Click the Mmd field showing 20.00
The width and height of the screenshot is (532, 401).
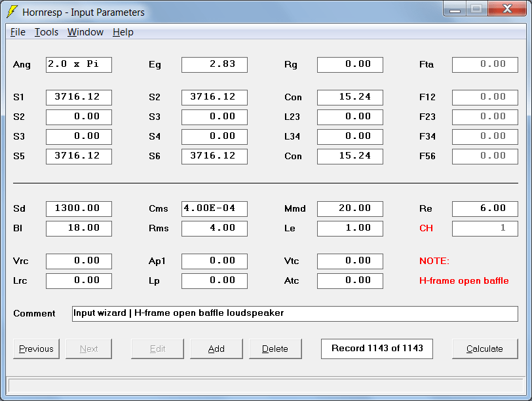[x=350, y=208]
